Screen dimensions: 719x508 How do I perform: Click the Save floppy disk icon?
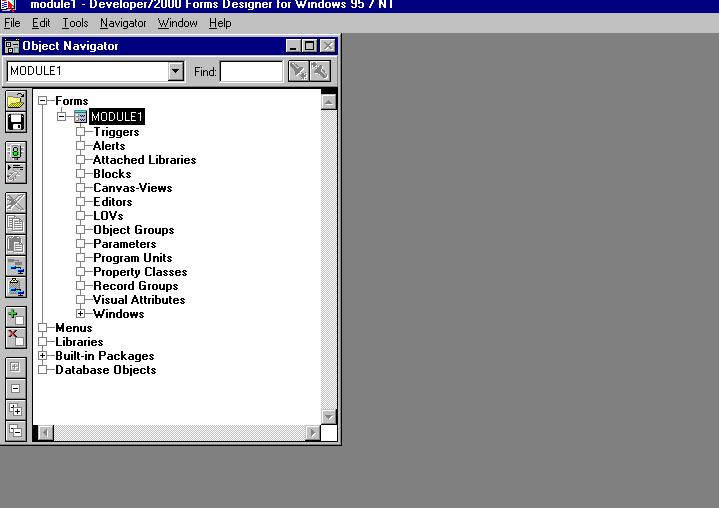point(16,122)
